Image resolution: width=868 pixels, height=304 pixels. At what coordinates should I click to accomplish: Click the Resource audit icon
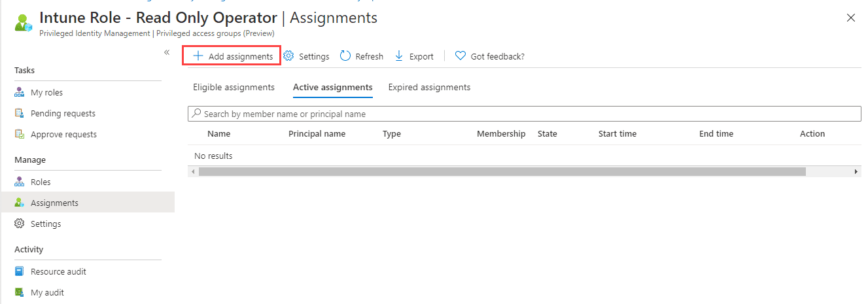(19, 272)
